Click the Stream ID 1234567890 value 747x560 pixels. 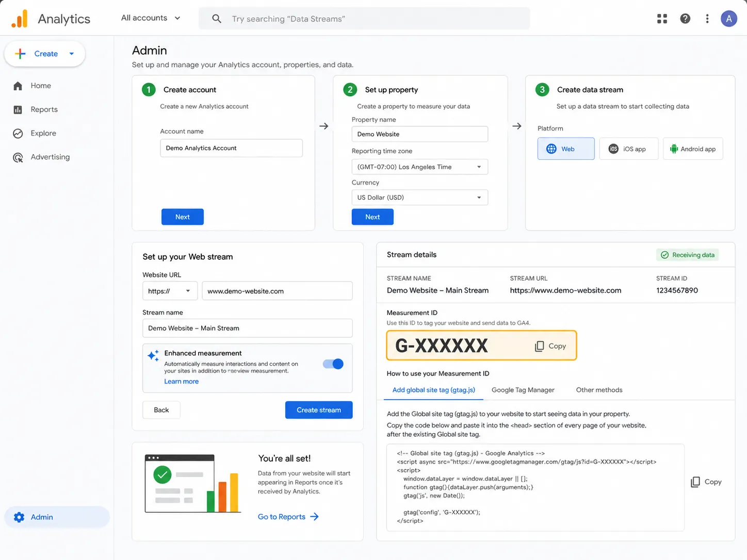pos(677,290)
